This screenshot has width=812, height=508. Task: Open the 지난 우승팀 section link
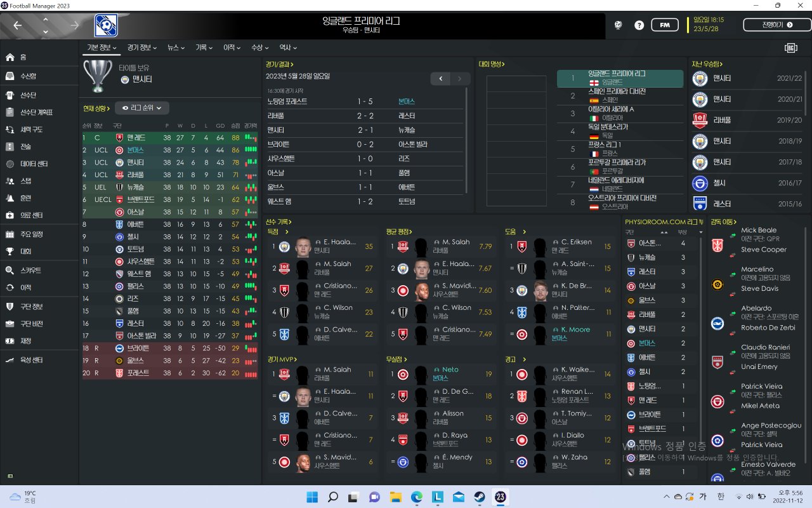[707, 64]
